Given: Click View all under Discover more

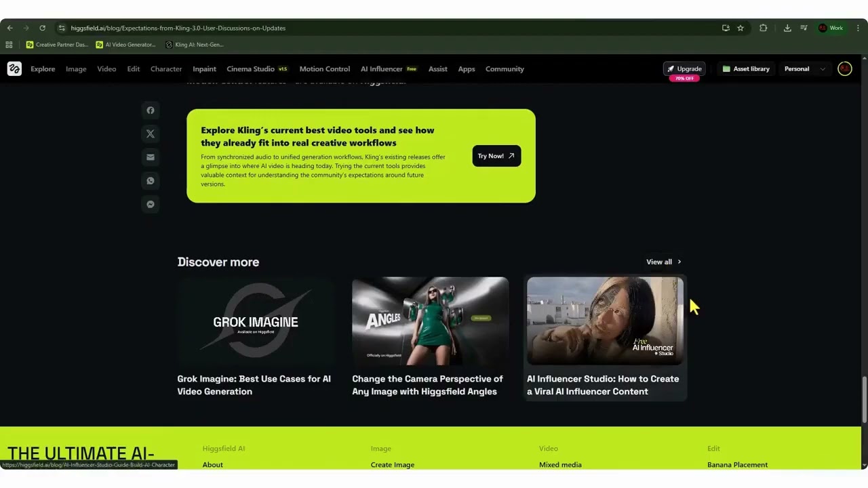Looking at the screenshot, I should pyautogui.click(x=663, y=262).
